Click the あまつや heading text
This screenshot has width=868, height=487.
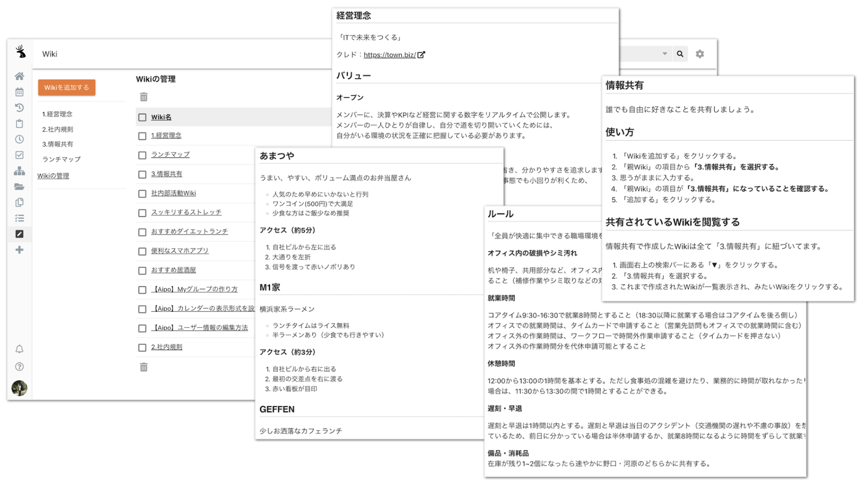click(277, 156)
